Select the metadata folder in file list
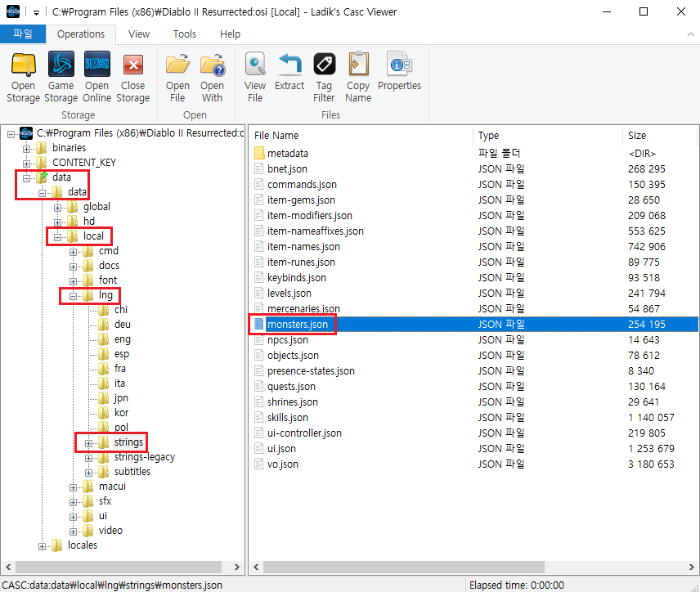 pos(288,153)
